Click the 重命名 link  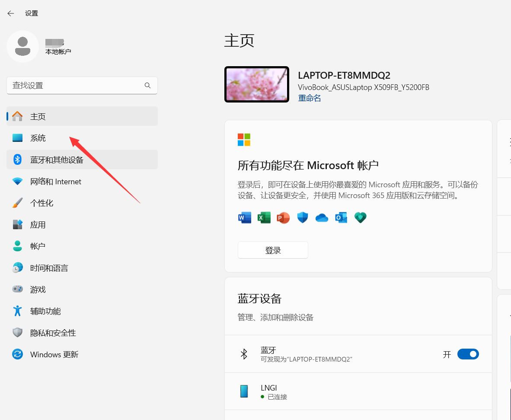[309, 98]
